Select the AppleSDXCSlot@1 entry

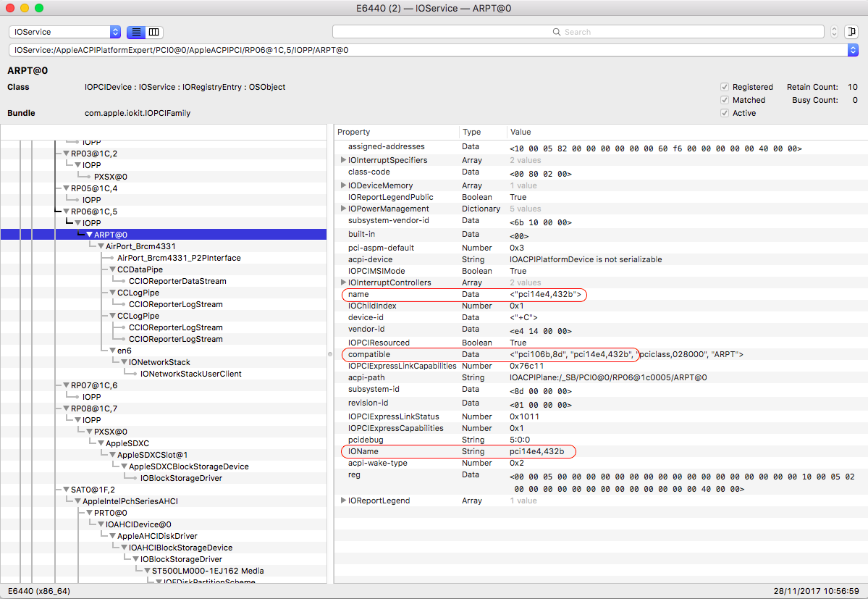point(152,455)
